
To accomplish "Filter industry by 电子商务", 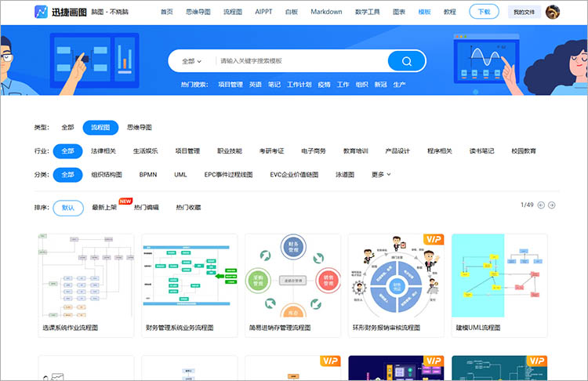I will pyautogui.click(x=314, y=151).
